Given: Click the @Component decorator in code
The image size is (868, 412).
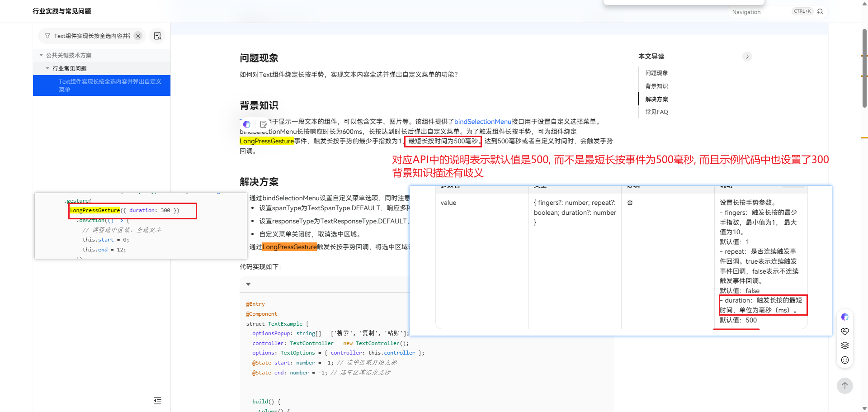Looking at the screenshot, I should pos(262,314).
